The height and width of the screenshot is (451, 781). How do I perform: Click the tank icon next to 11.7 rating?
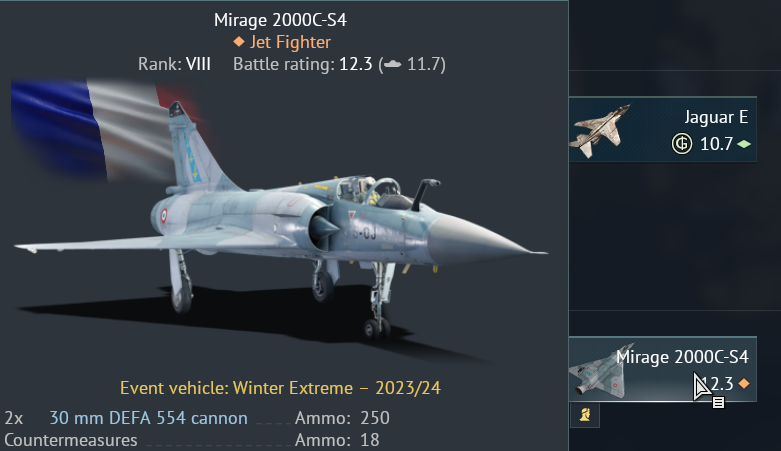click(392, 64)
